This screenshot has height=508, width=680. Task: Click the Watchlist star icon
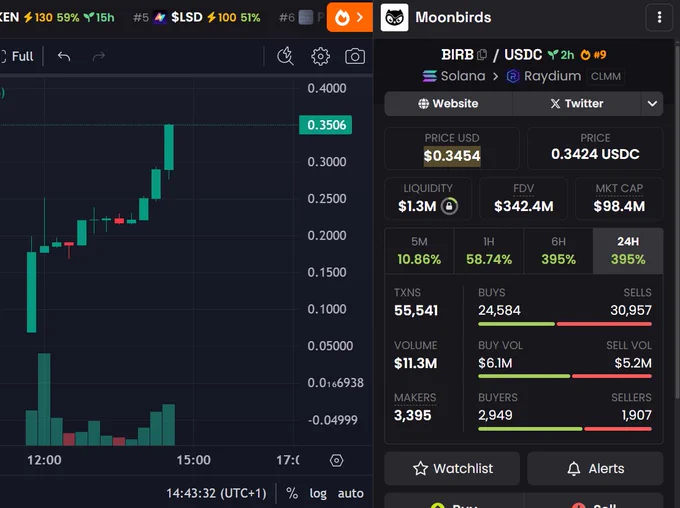(x=420, y=469)
